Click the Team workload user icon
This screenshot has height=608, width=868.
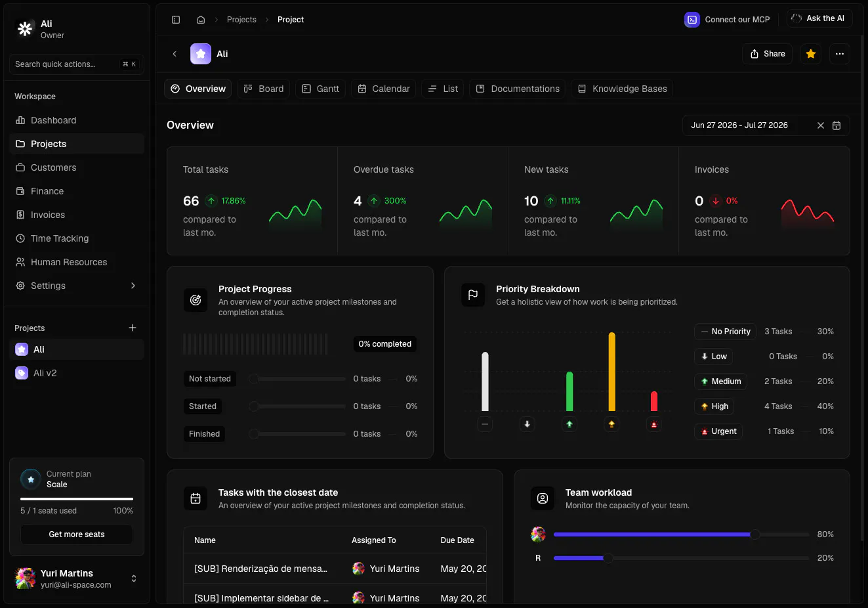543,498
